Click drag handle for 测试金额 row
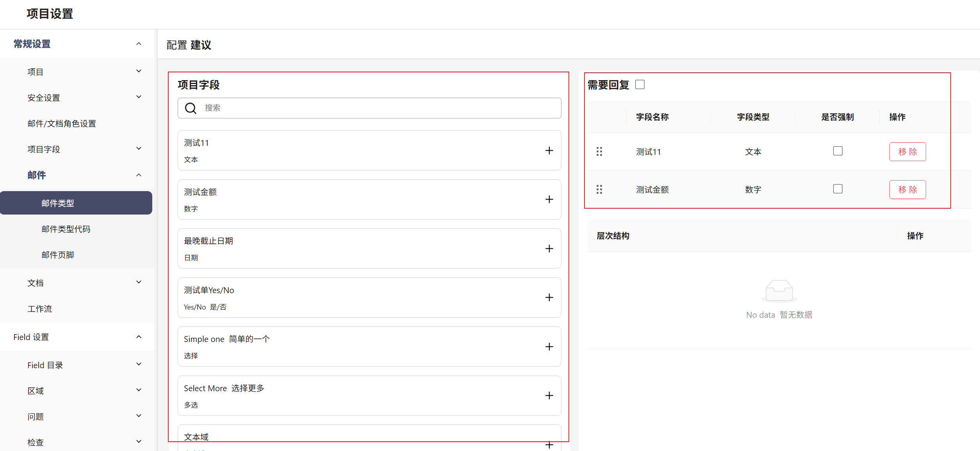Screen dimensions: 980x451 (x=599, y=190)
